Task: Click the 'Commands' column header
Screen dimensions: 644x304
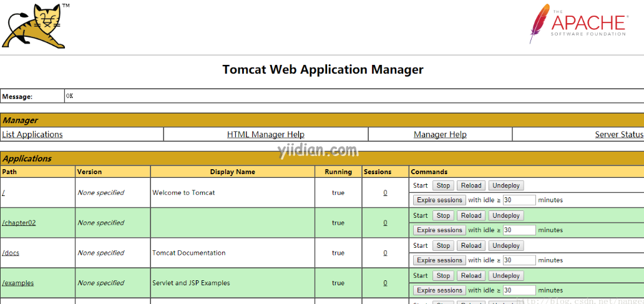Action: point(429,172)
